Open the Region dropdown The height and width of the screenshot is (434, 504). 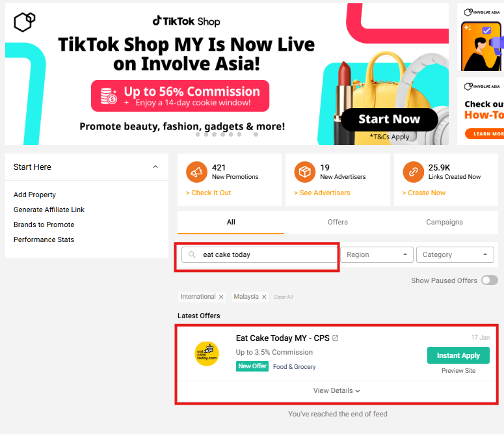point(377,255)
